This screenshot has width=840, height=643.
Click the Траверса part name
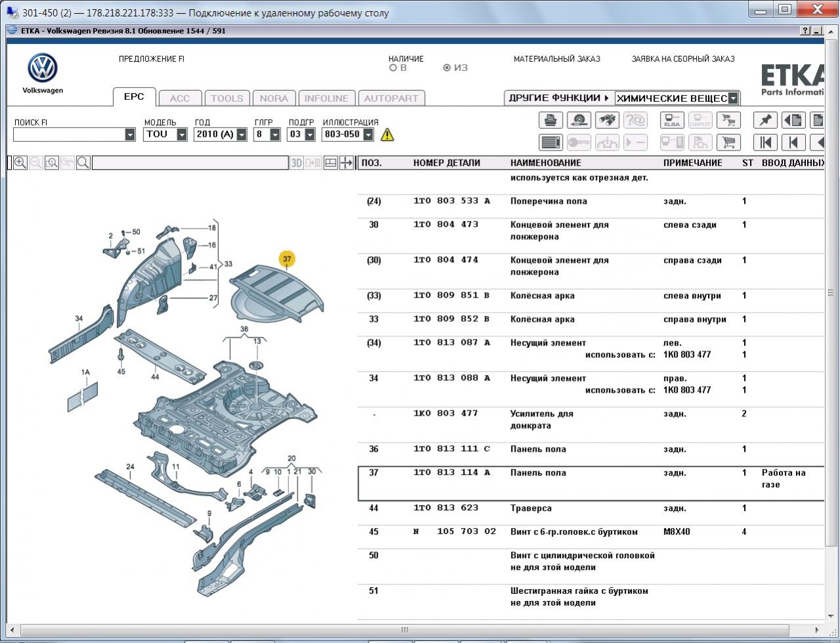[x=531, y=508]
